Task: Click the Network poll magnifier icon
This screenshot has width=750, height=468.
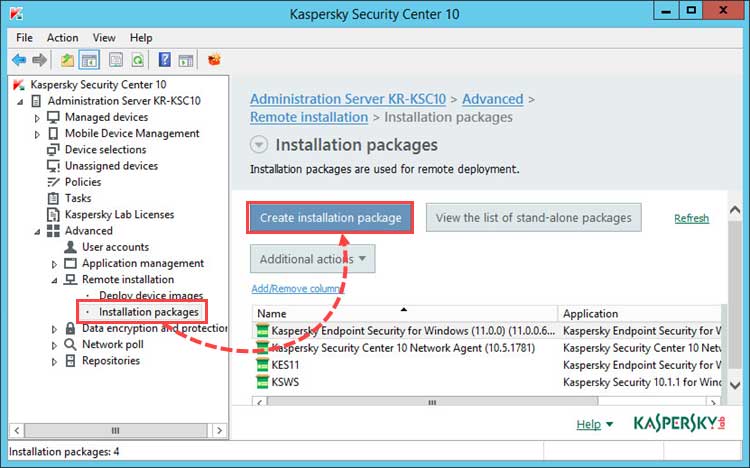Action: click(70, 345)
